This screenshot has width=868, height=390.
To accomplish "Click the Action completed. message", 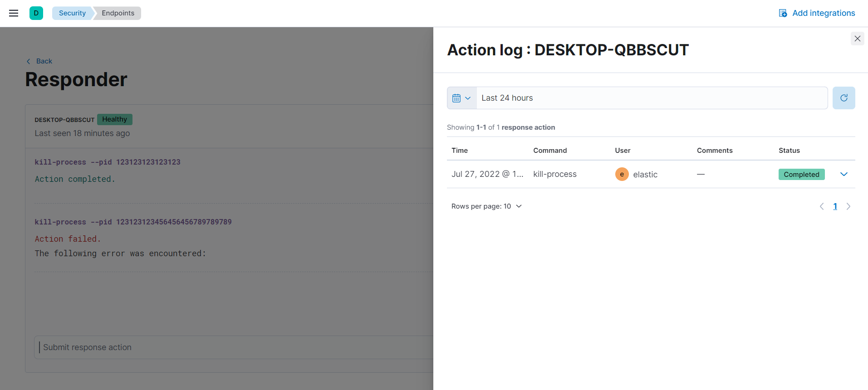I will coord(75,179).
